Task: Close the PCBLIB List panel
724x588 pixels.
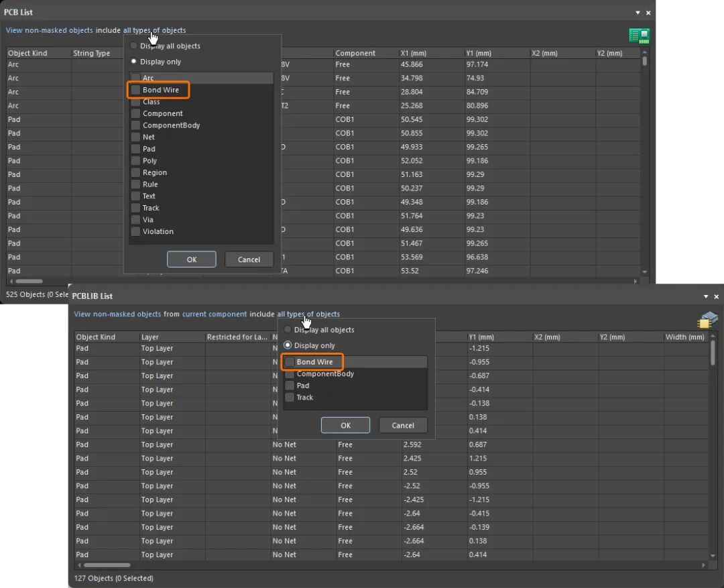Action: (x=717, y=296)
